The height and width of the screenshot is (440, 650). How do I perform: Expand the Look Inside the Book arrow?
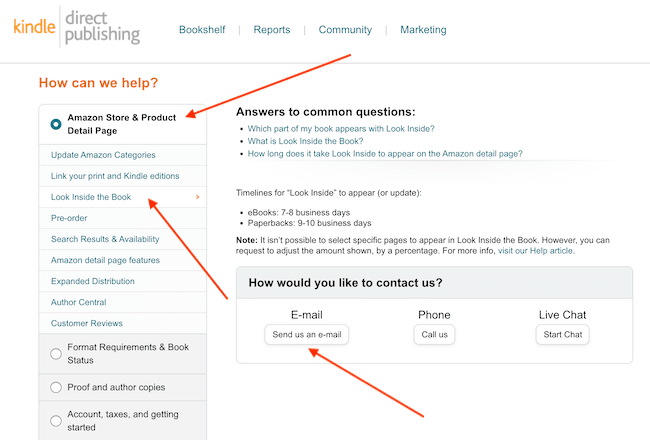pyautogui.click(x=198, y=197)
